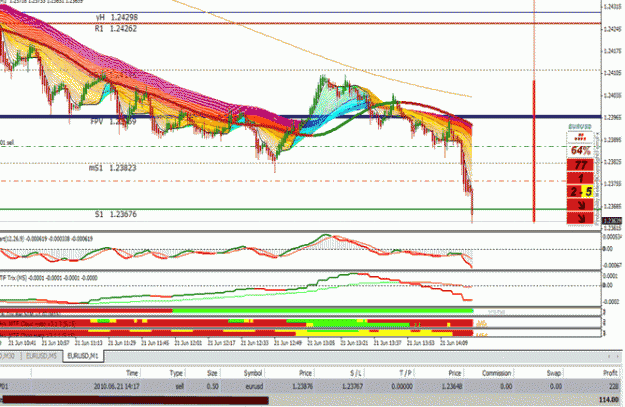The width and height of the screenshot is (625, 407).
Task: Click the take profit value 0.00000
Action: click(402, 386)
